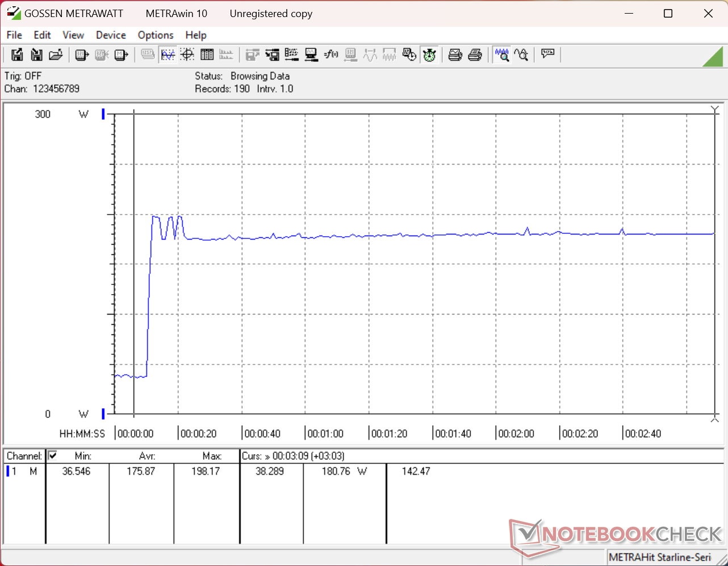Click the Chan: 123456789 label
Viewport: 728px width, 566px height.
coord(42,89)
